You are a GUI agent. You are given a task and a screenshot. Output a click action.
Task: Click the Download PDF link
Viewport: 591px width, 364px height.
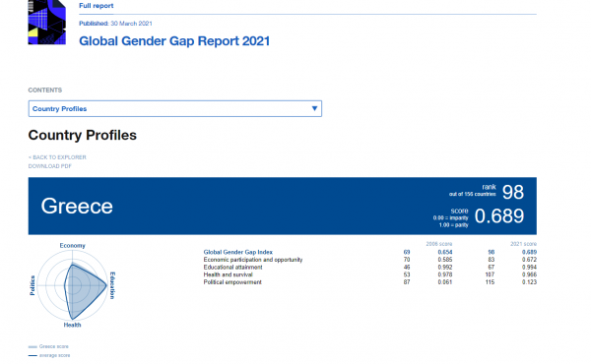50,166
